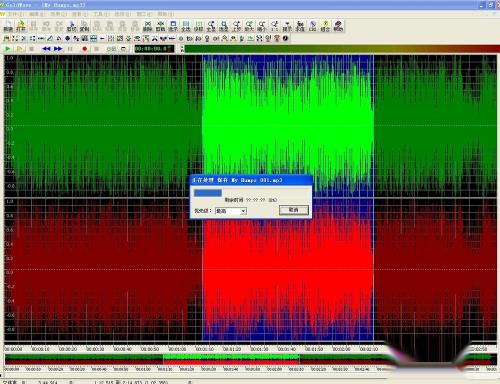500x384 pixels.
Task: Click the Zoom In toolbar icon
Action: [x=249, y=26]
